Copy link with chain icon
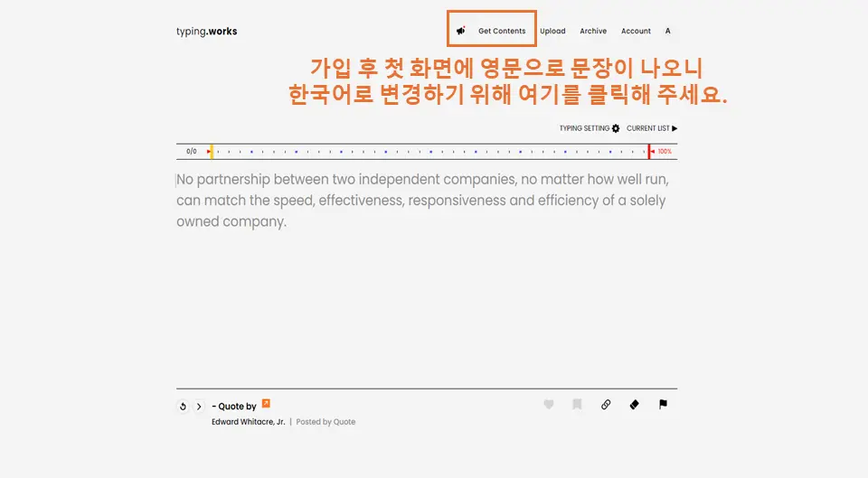The height and width of the screenshot is (478, 868). coord(606,405)
